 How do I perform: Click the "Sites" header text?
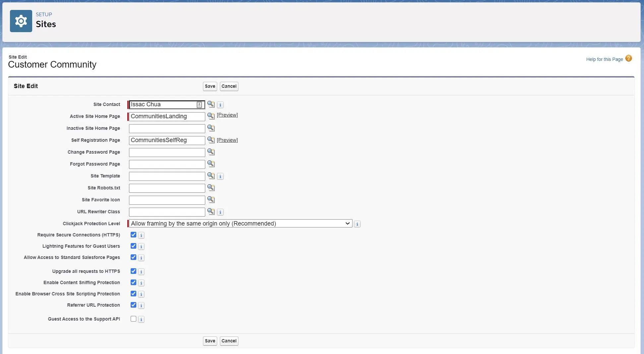(x=46, y=24)
